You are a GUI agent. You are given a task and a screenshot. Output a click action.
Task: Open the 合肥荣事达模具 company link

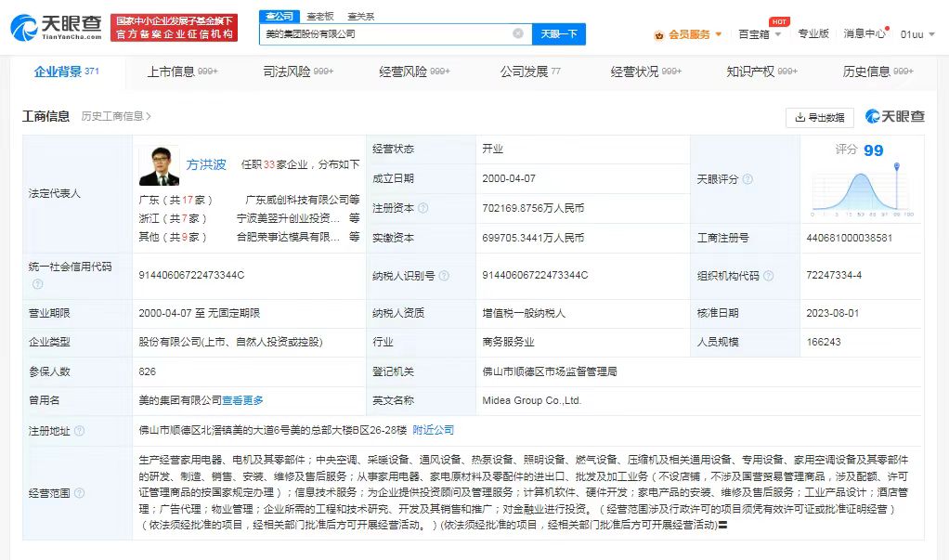(x=288, y=237)
